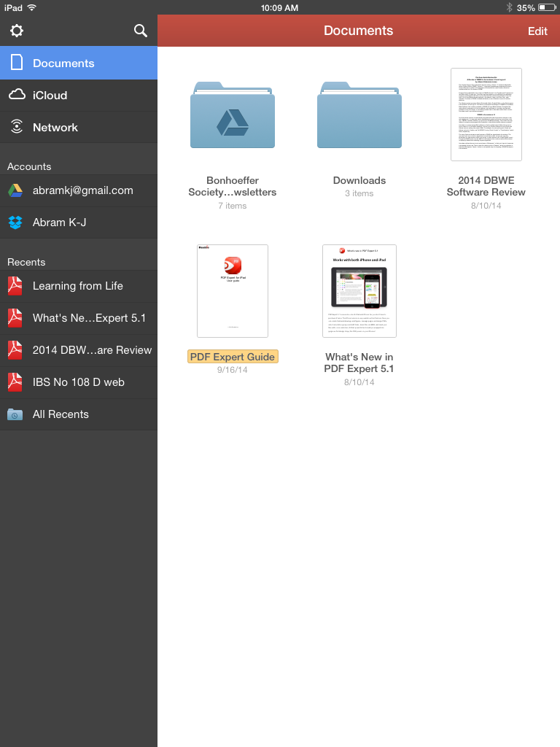Open iCloud storage in the sidebar
This screenshot has height=747, width=560.
pyautogui.click(x=78, y=96)
